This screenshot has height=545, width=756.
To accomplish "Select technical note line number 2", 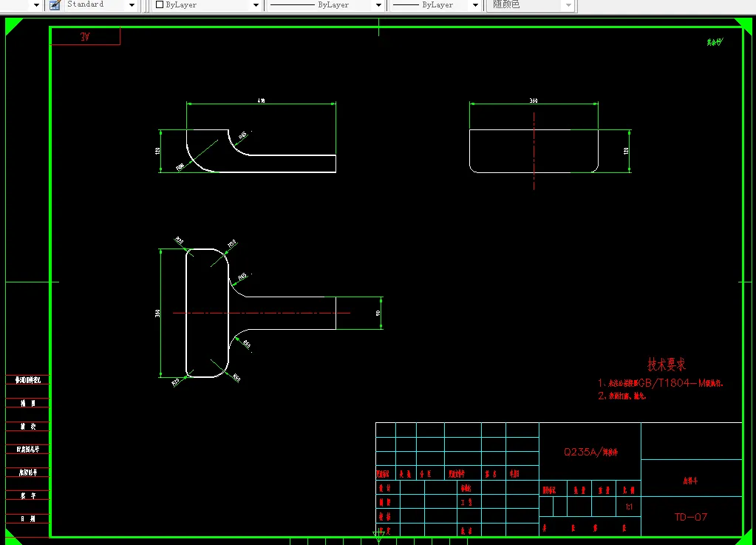I will pos(622,396).
